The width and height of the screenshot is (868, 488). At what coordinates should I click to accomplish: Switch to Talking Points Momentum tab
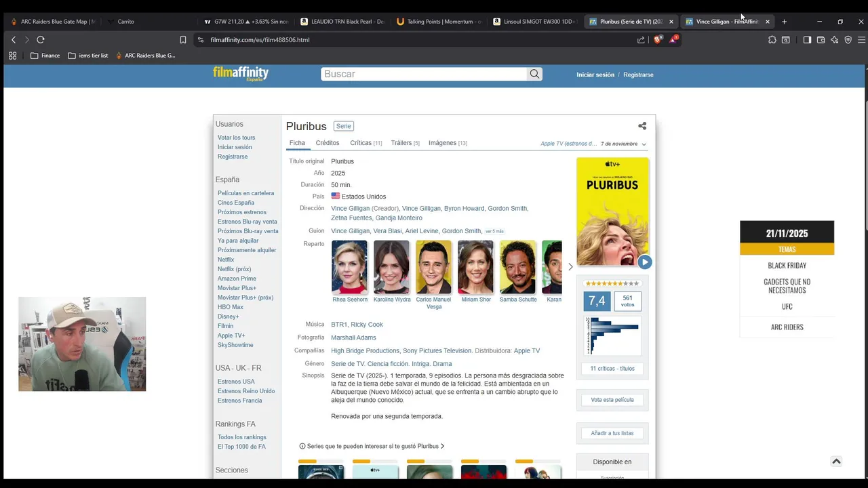(439, 22)
